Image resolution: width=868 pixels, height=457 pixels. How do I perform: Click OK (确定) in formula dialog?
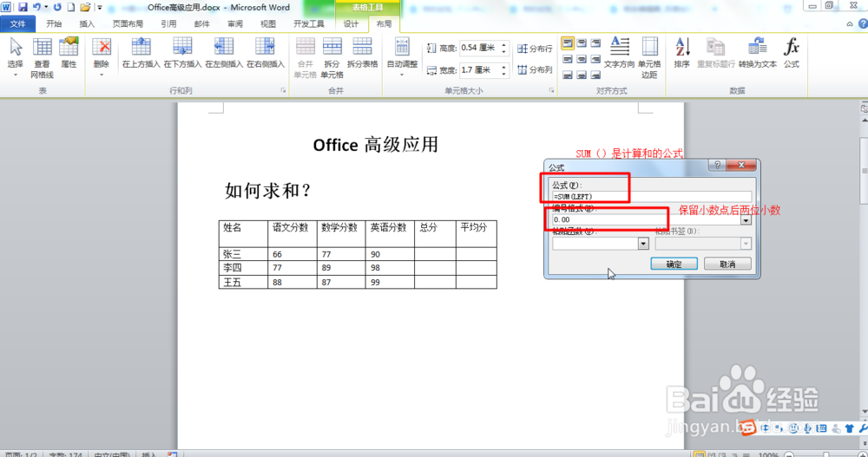click(x=674, y=264)
